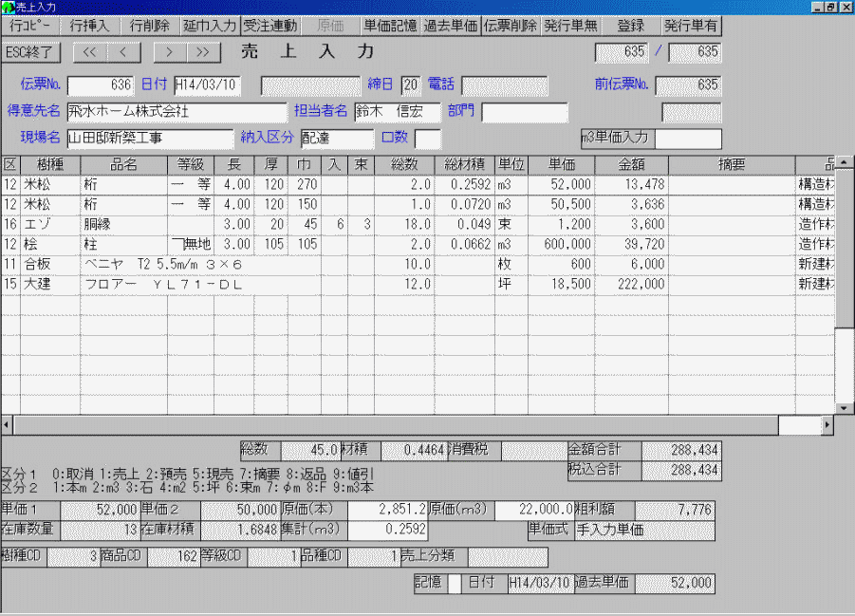Select the 金額 cell showing 13,478

[x=631, y=184]
